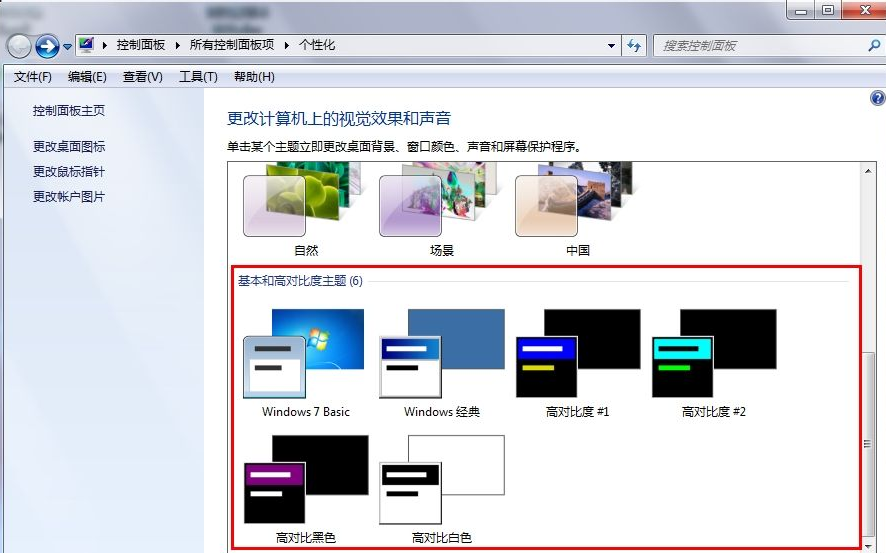Select the 场景 theme thumbnail

coord(442,209)
